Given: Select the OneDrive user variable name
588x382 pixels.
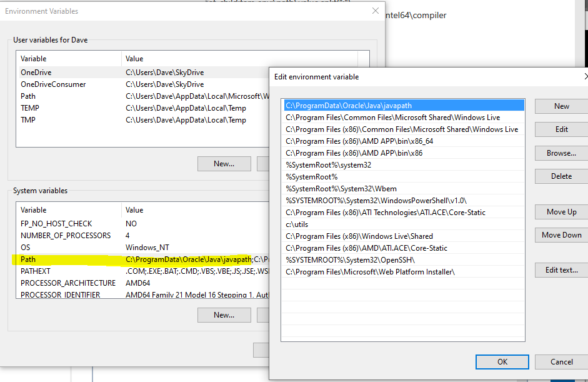Looking at the screenshot, I should (x=36, y=73).
